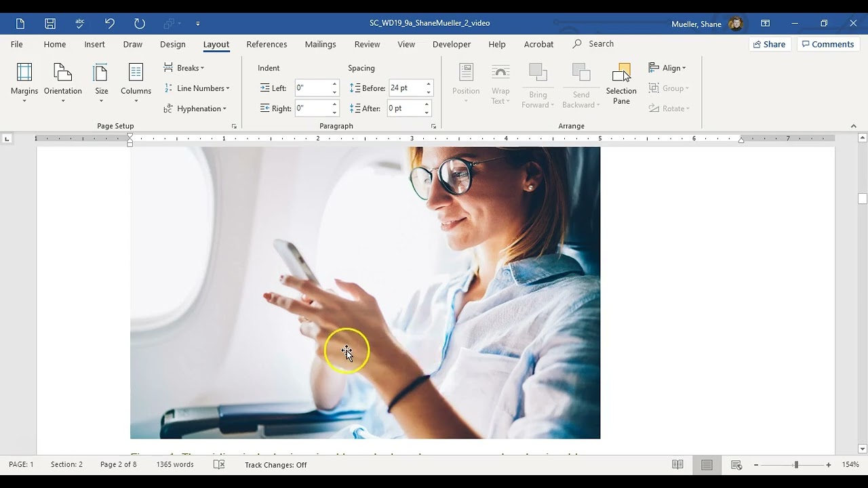Open the Paragraph dialog launcher
The height and width of the screenshot is (488, 868).
[433, 126]
